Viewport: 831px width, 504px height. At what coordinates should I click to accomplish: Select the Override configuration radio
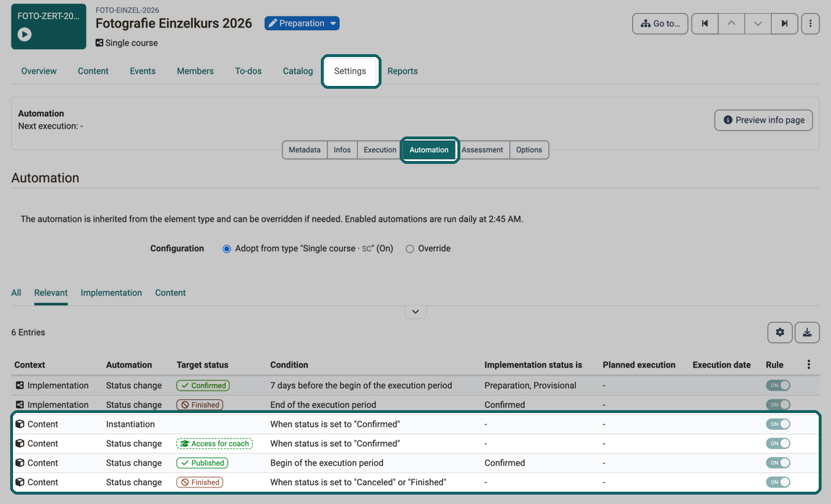[x=410, y=249]
